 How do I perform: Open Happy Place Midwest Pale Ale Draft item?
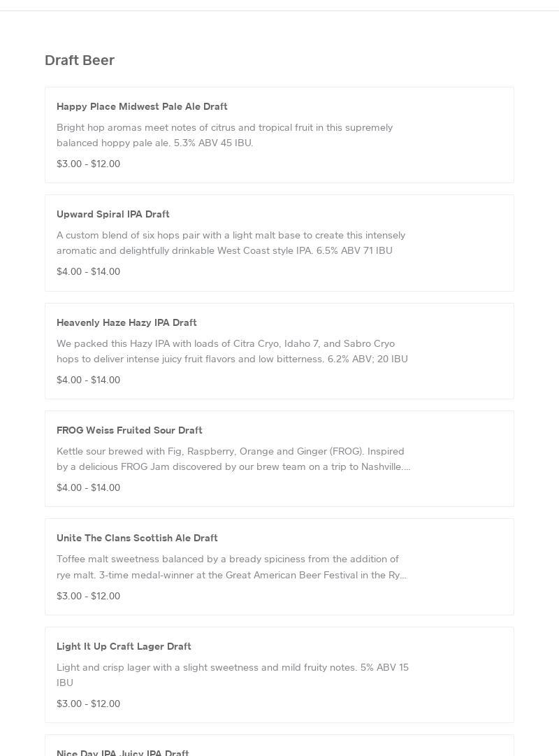tap(142, 106)
